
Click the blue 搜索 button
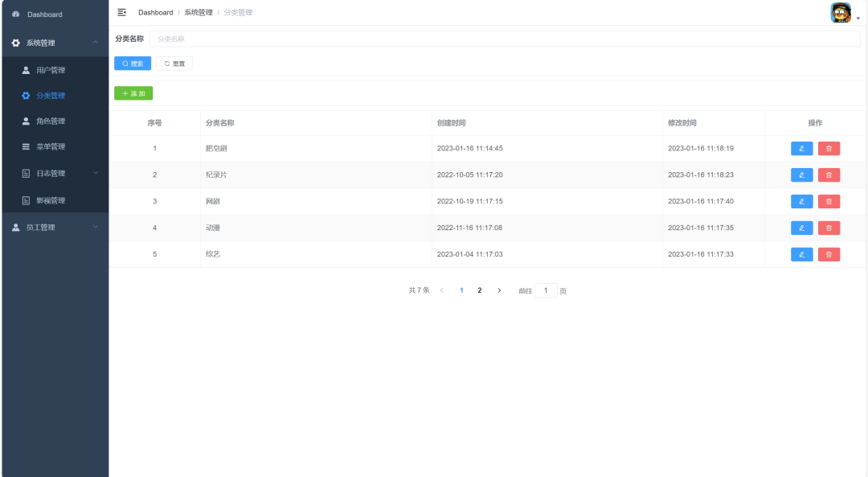pyautogui.click(x=133, y=64)
